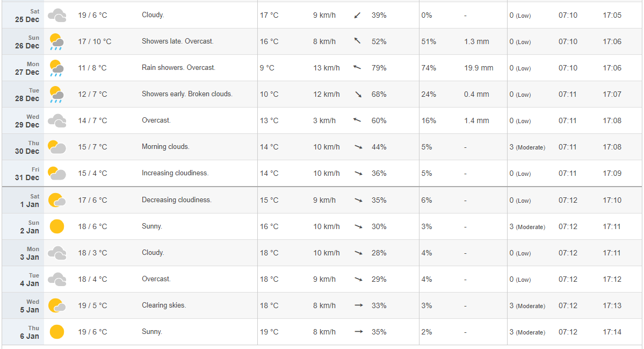Click the wind arrow next to 79% humidity

tap(357, 68)
